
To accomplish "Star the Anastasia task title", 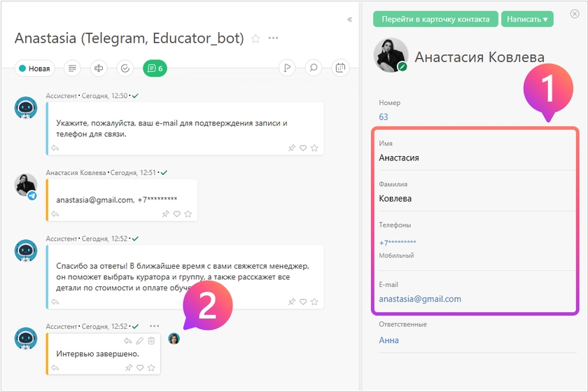I will (x=255, y=38).
